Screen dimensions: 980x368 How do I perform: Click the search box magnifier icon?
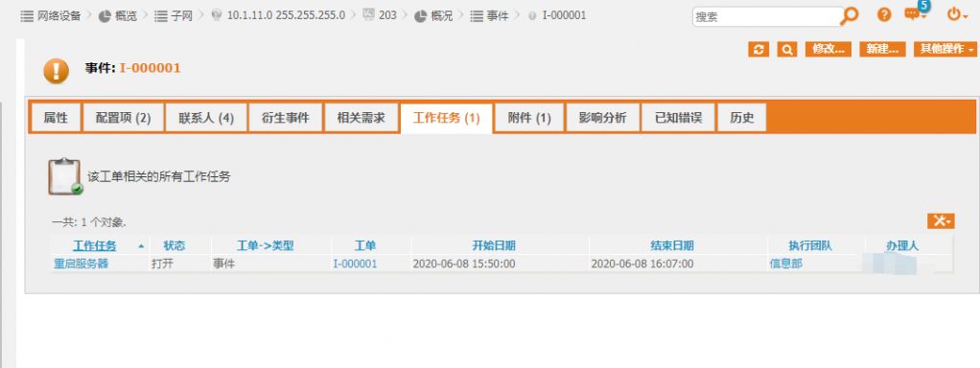click(849, 15)
